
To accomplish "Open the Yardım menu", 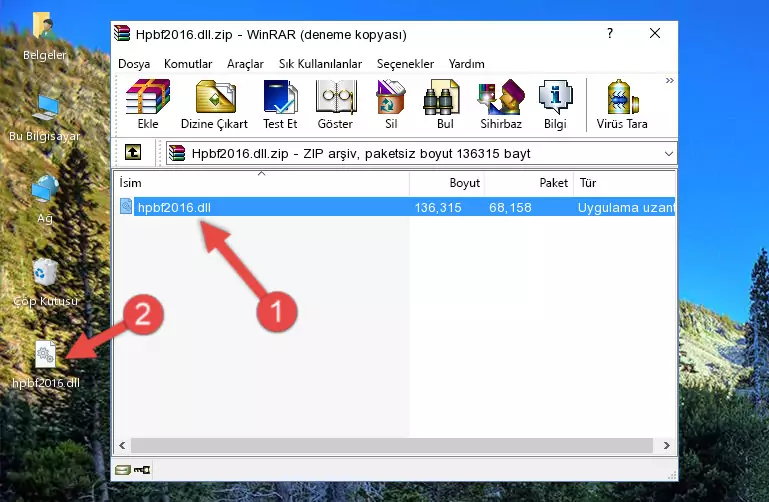I will point(466,64).
